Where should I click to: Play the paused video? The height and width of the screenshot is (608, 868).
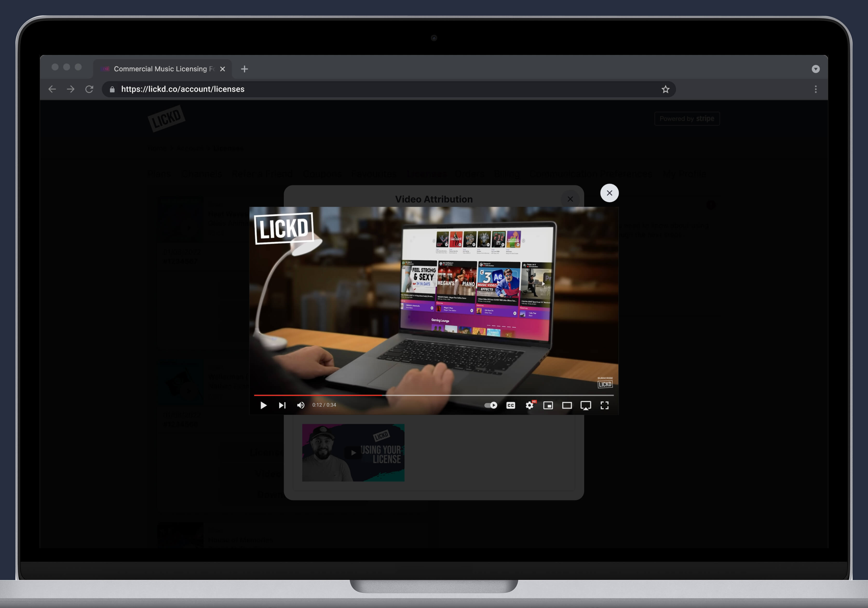coord(264,405)
